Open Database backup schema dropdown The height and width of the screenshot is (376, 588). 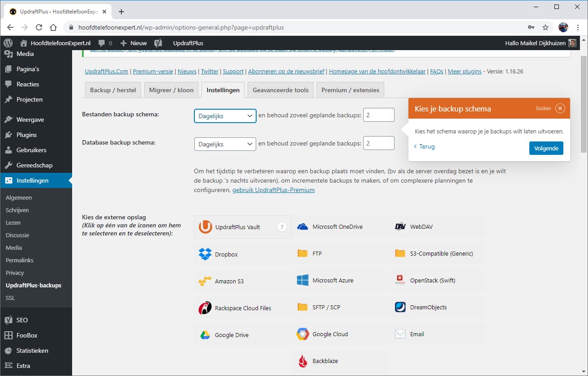coord(225,144)
